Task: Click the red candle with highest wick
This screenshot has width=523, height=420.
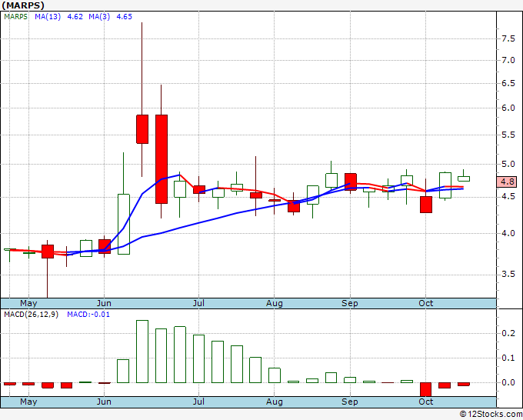Action: (142, 128)
